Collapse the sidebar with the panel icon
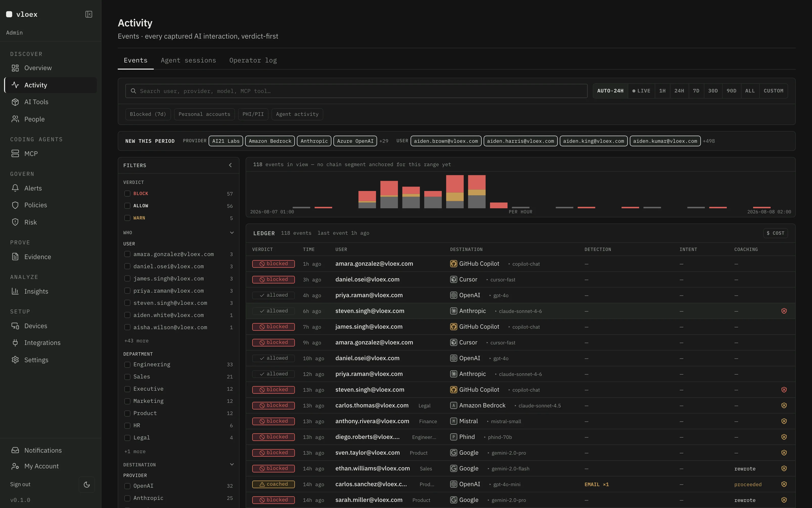This screenshot has width=812, height=508. click(x=89, y=14)
